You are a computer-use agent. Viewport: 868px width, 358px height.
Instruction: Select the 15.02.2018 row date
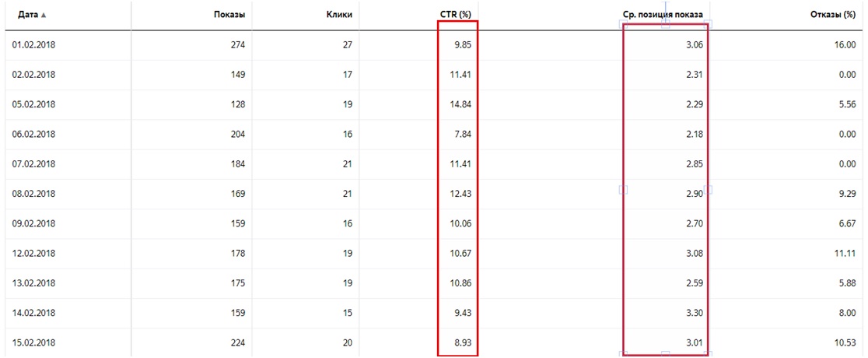(x=33, y=342)
